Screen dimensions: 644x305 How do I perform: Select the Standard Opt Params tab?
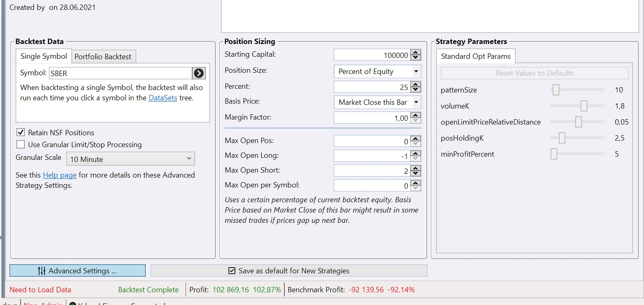pos(476,56)
